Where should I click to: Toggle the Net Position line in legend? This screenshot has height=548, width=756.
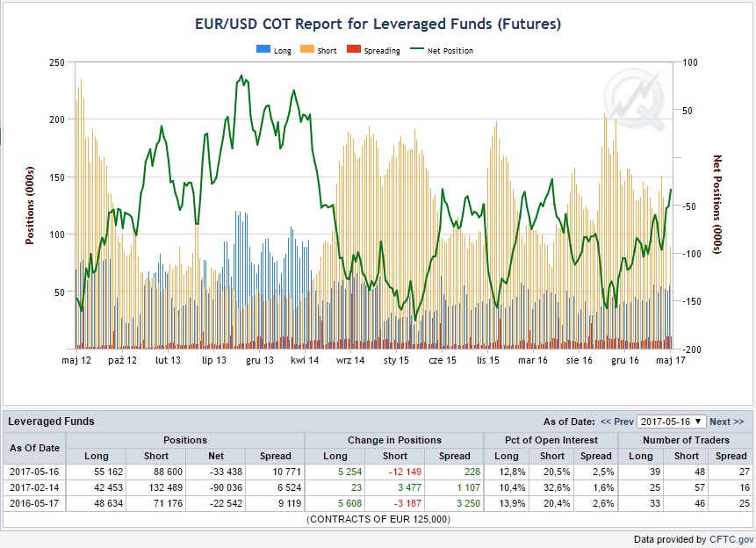pos(442,51)
